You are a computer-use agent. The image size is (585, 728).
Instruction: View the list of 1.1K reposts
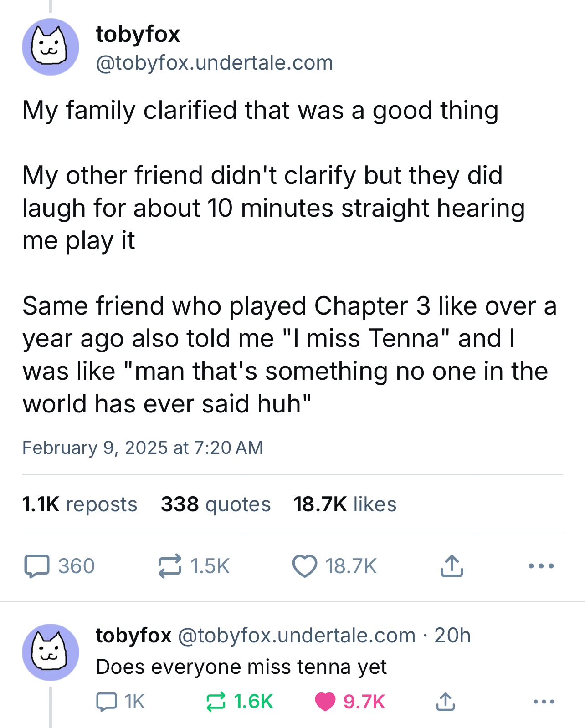[x=80, y=504]
